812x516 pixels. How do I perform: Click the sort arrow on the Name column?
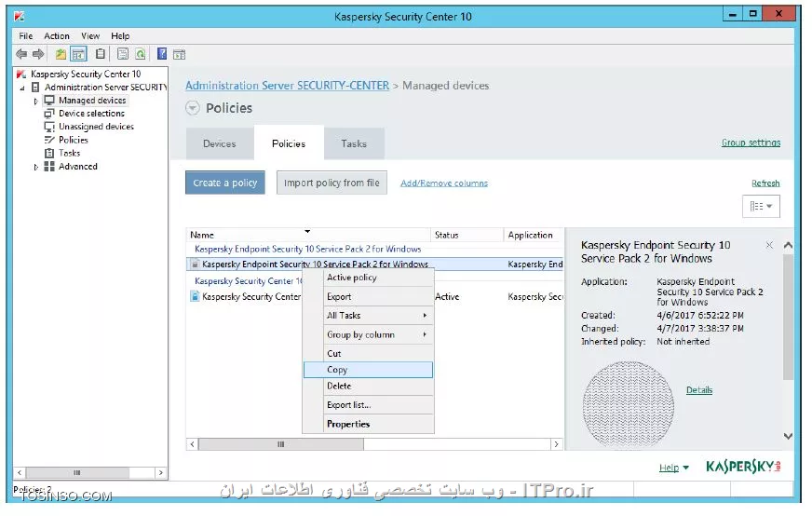pyautogui.click(x=307, y=231)
